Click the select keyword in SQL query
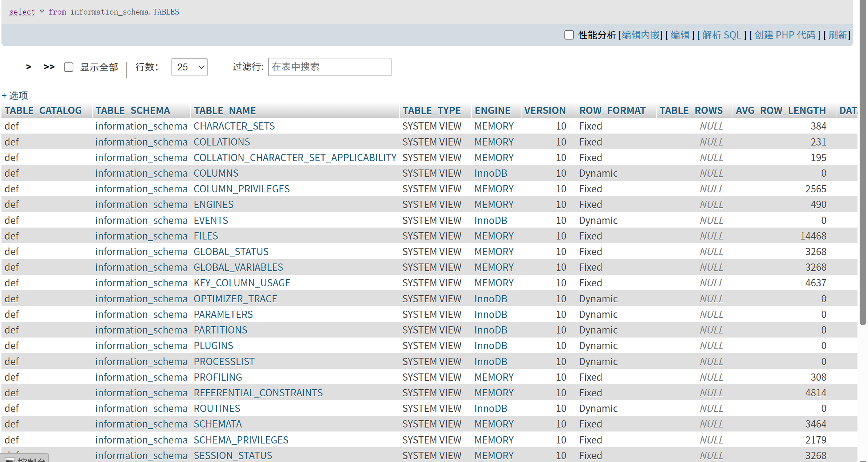 click(22, 12)
